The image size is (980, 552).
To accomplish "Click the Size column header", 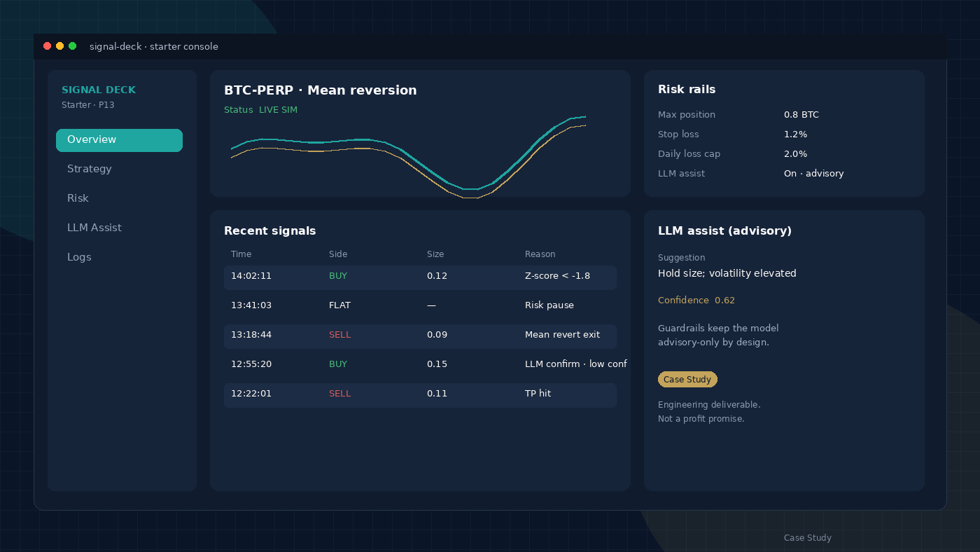I will tap(435, 254).
